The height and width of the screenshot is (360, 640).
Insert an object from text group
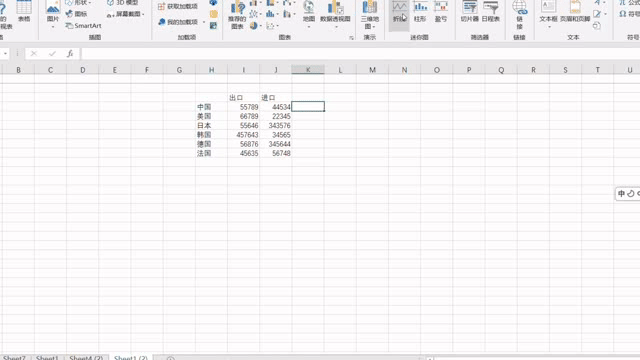(x=597, y=25)
